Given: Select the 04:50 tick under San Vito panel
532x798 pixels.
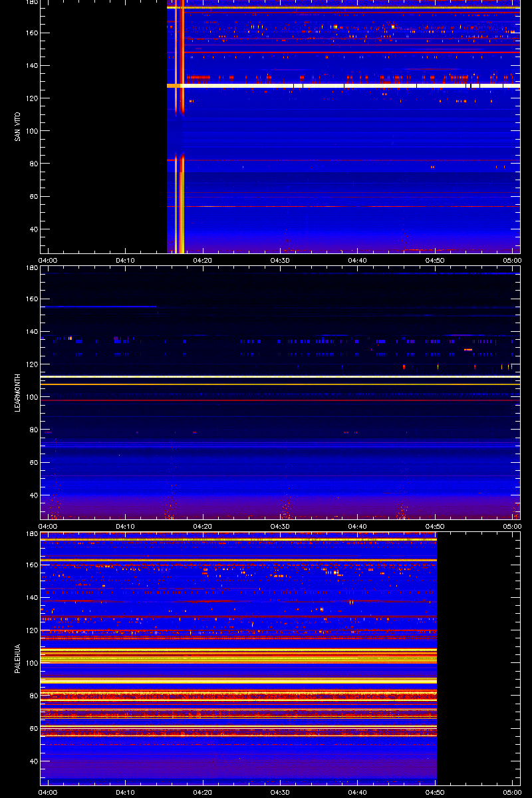Looking at the screenshot, I should point(435,260).
